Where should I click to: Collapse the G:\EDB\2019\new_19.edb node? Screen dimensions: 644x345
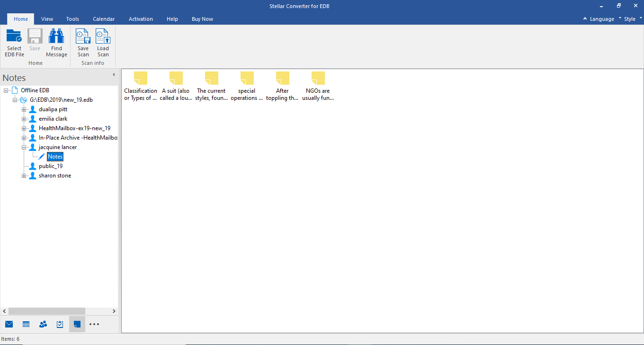(15, 100)
